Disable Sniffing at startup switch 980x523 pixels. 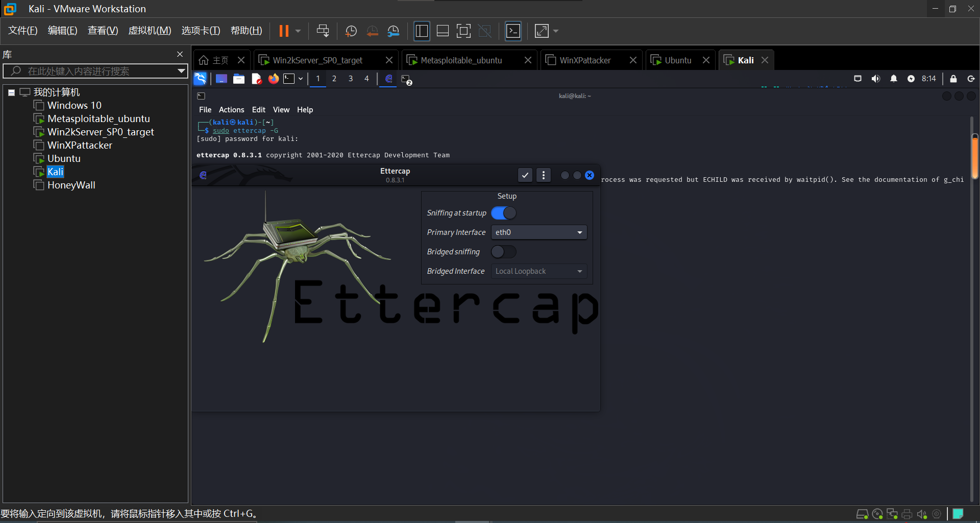point(503,213)
